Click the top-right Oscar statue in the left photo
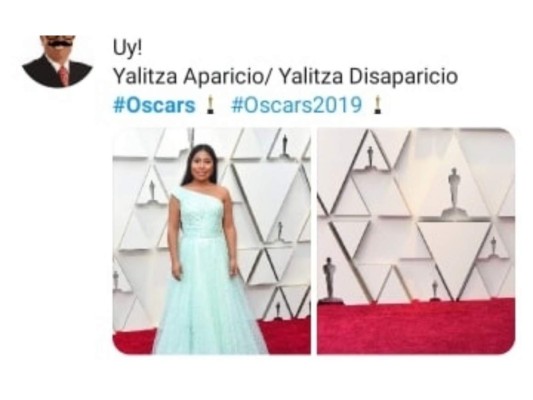533x400 pixels. coord(285,146)
